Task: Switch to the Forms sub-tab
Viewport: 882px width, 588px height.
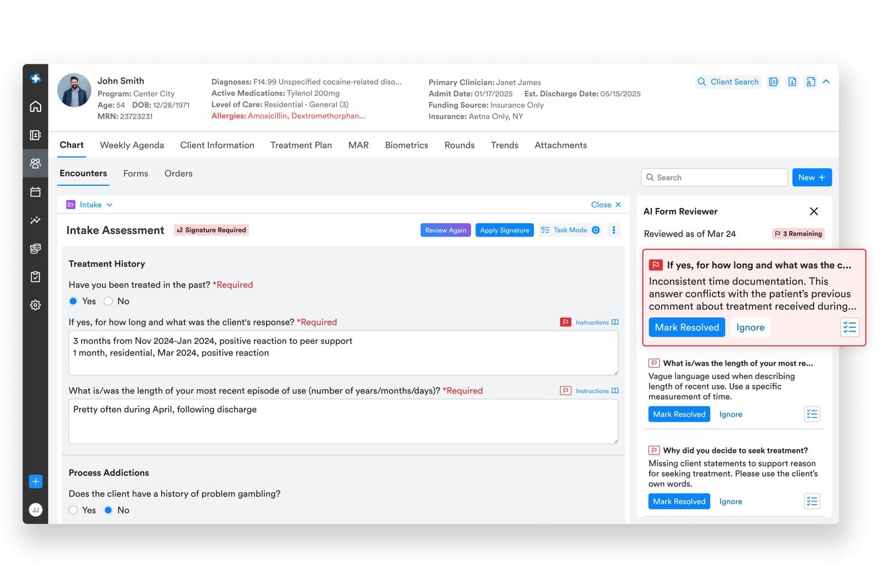Action: click(x=136, y=173)
